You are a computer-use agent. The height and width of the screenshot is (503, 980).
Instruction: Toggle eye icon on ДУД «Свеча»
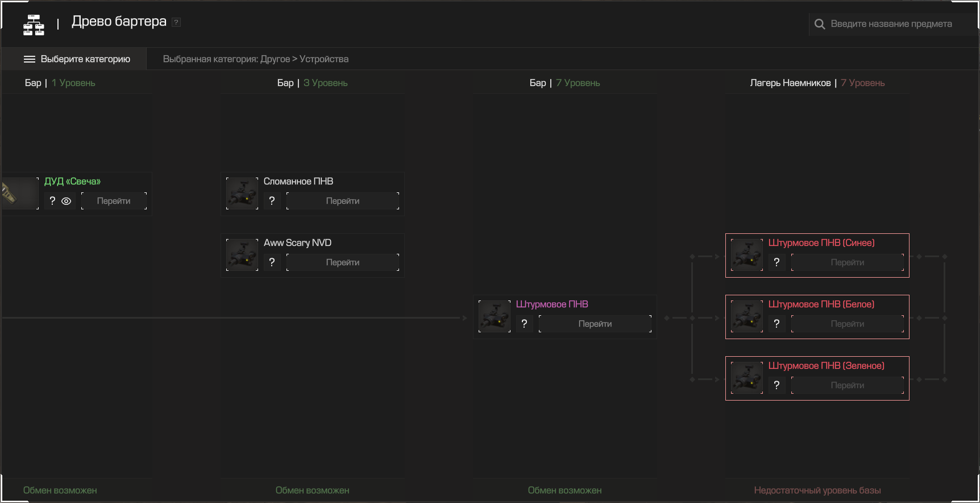[x=67, y=201]
